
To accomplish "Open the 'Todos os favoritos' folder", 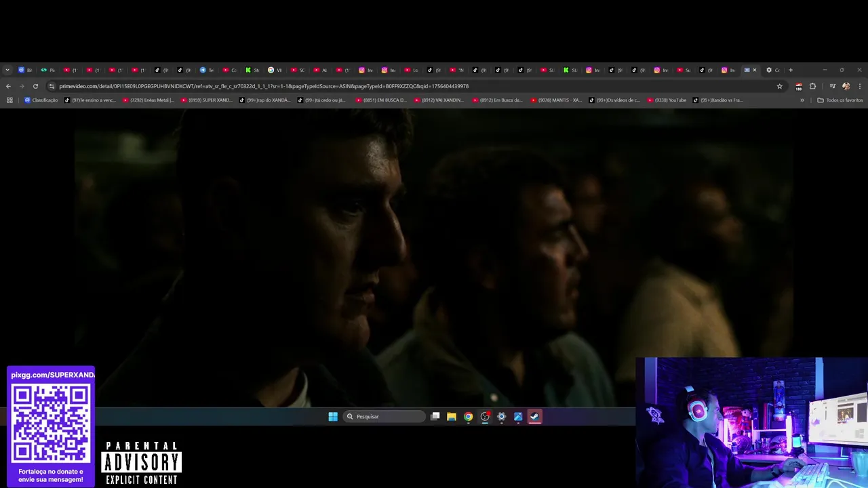I will pyautogui.click(x=840, y=100).
